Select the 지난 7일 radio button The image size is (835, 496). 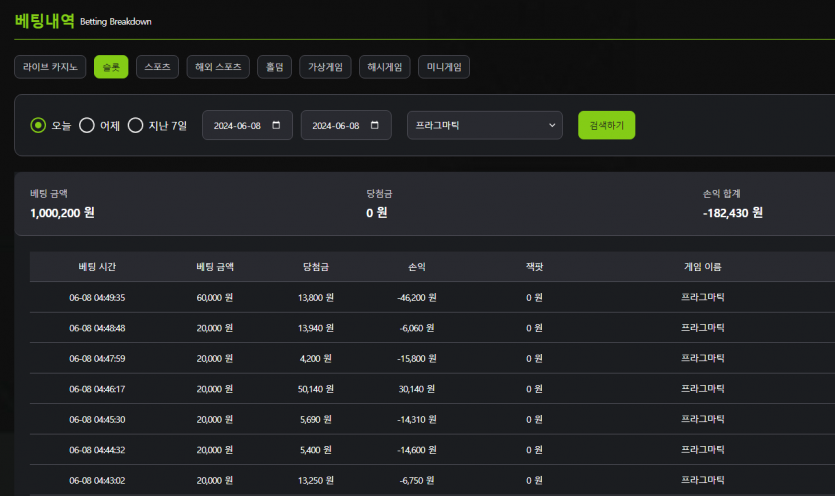coord(135,125)
